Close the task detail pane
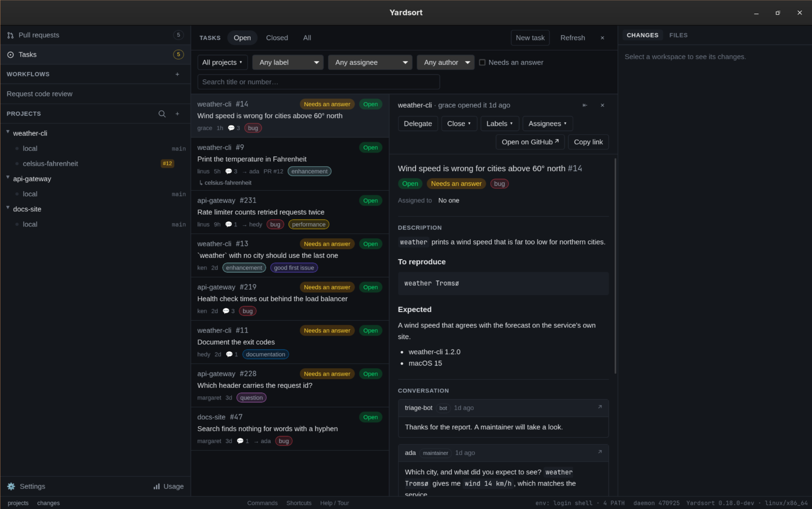 point(602,105)
